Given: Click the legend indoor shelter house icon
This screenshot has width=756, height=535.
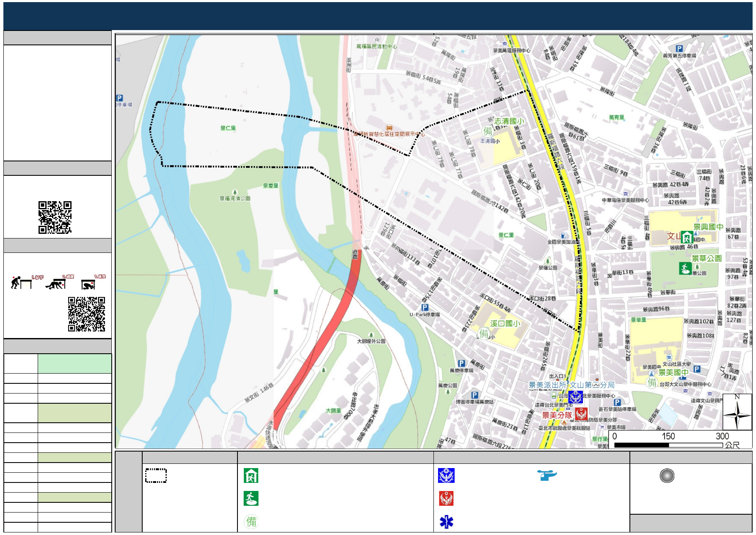Looking at the screenshot, I should click(251, 476).
